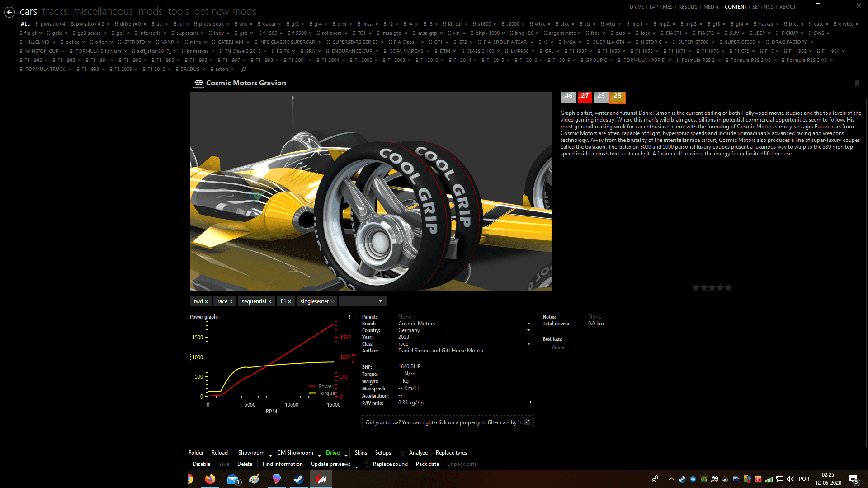Select the 'FORMULA HYBRID' filter tab
The width and height of the screenshot is (868, 488).
coord(644,61)
